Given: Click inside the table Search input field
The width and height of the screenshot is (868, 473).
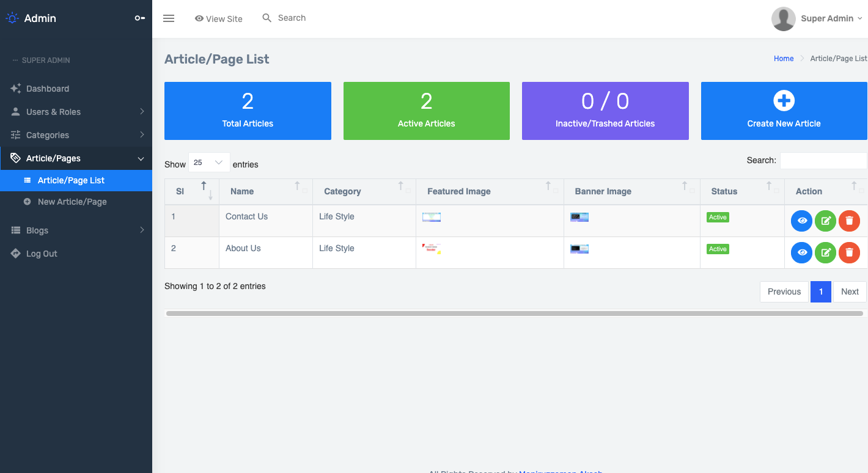Looking at the screenshot, I should coord(823,160).
